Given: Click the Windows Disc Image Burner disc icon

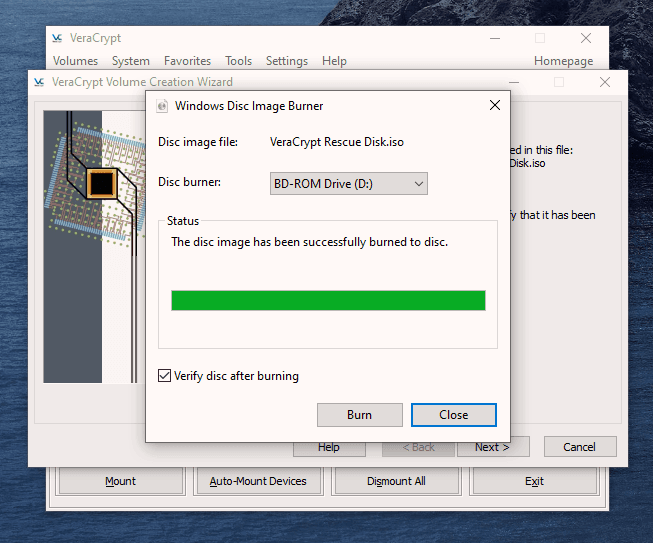Looking at the screenshot, I should [162, 105].
